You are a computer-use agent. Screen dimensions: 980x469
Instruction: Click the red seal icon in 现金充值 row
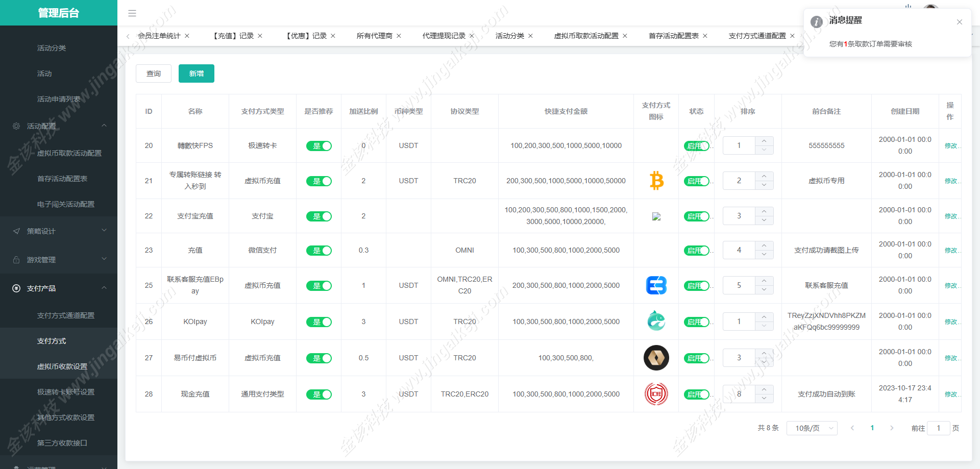[x=656, y=394]
